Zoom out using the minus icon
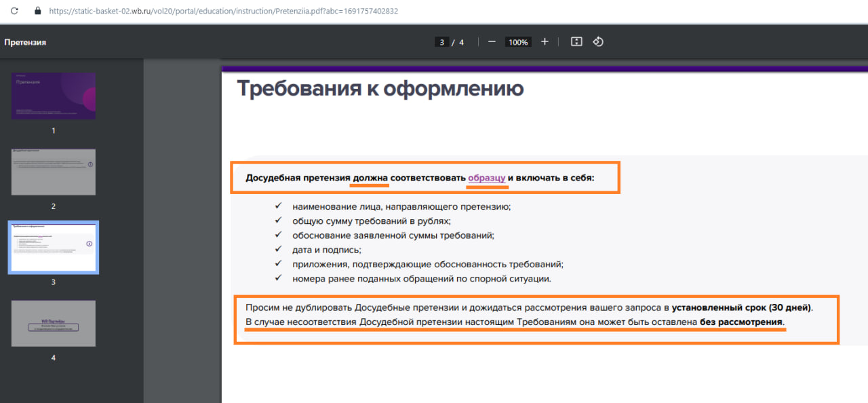Viewport: 868px width, 403px height. [491, 41]
